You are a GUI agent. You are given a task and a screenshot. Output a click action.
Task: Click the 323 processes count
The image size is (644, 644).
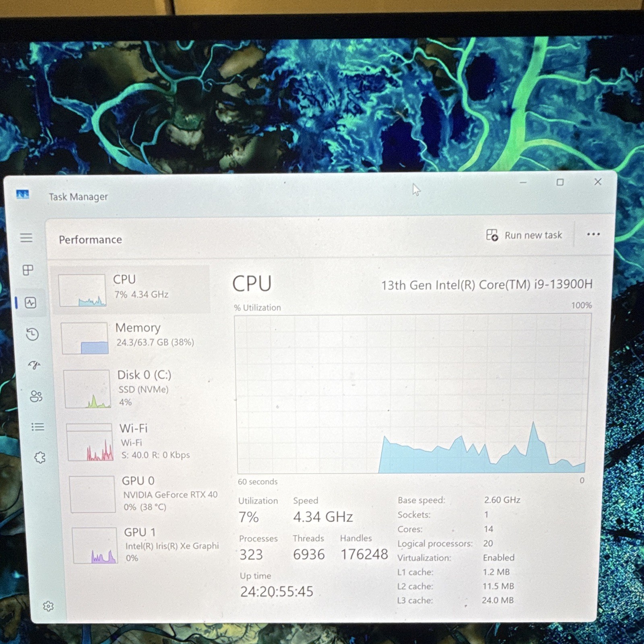coord(251,555)
